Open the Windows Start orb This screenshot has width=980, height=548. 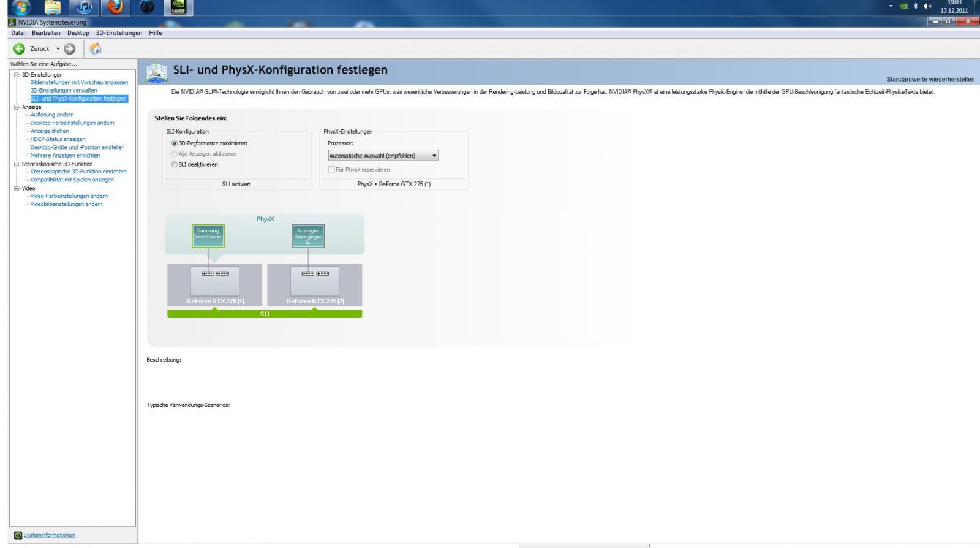coord(21,7)
